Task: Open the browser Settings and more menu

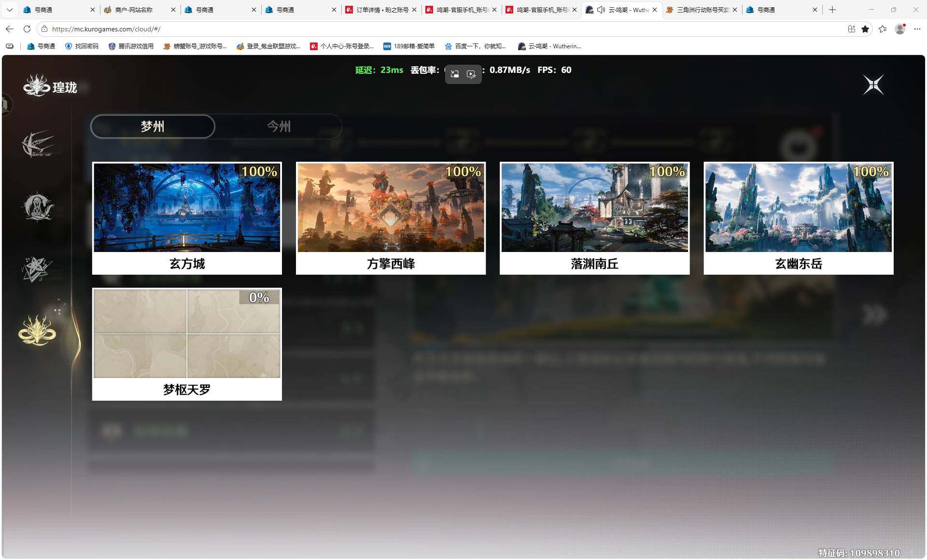Action: coord(917,29)
